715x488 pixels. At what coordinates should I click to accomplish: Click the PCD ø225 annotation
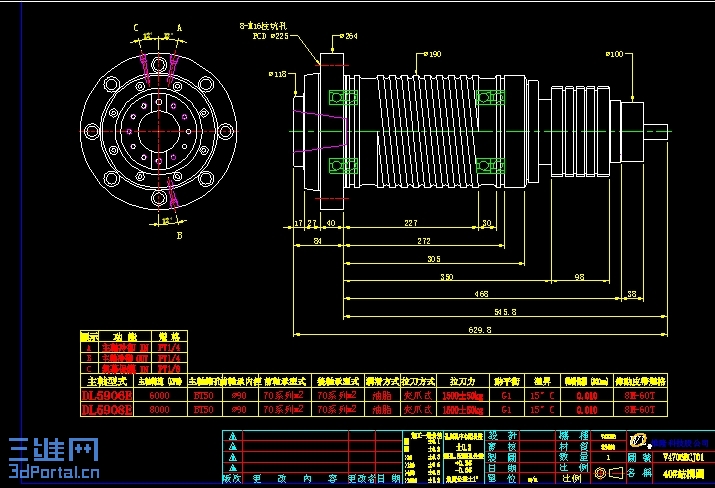point(270,36)
